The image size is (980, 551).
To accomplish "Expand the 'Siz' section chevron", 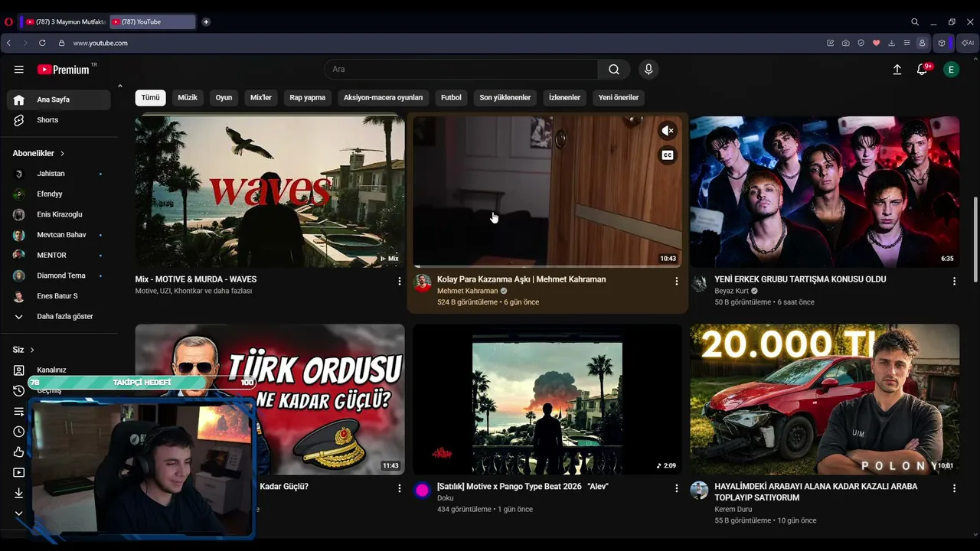I will pos(32,350).
